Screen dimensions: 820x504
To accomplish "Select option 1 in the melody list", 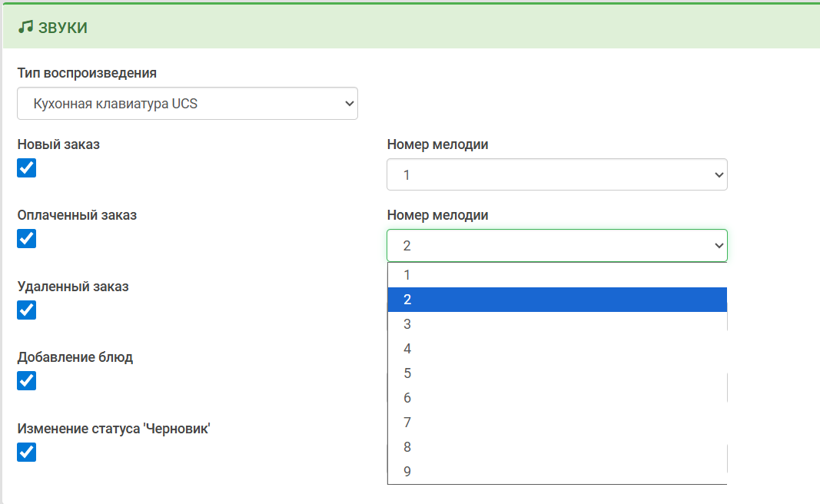I will [556, 275].
